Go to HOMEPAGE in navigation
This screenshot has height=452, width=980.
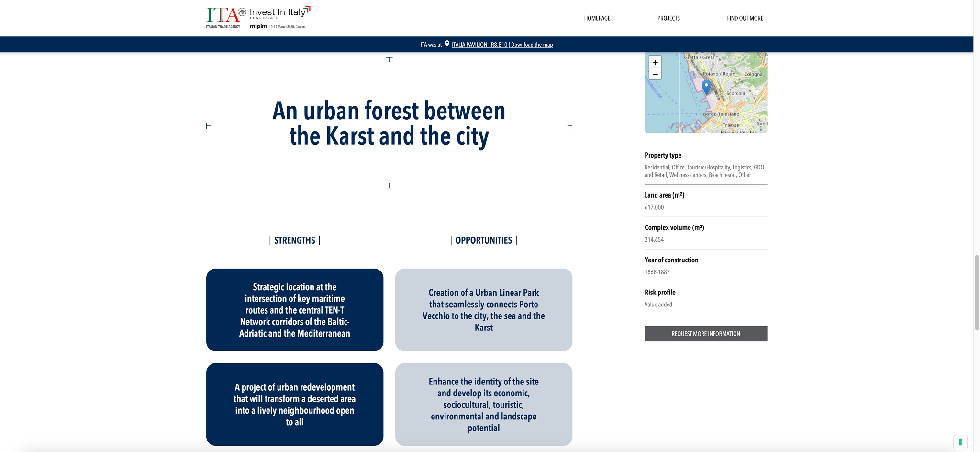coord(597,18)
